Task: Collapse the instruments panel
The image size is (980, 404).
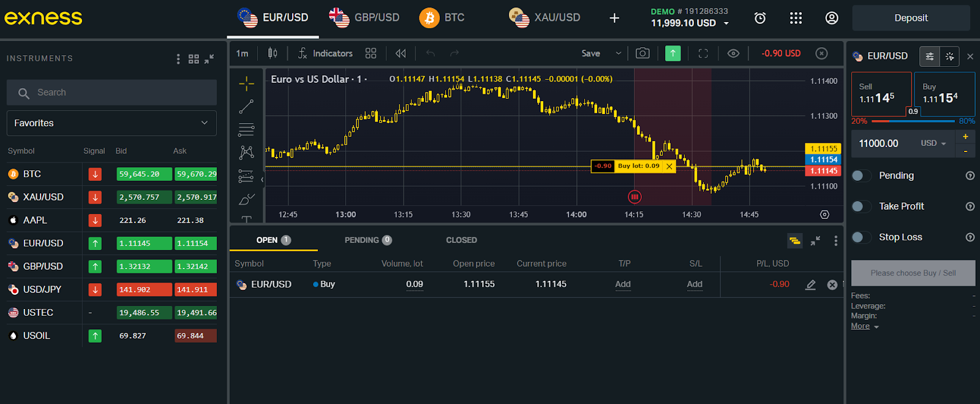Action: (x=209, y=59)
